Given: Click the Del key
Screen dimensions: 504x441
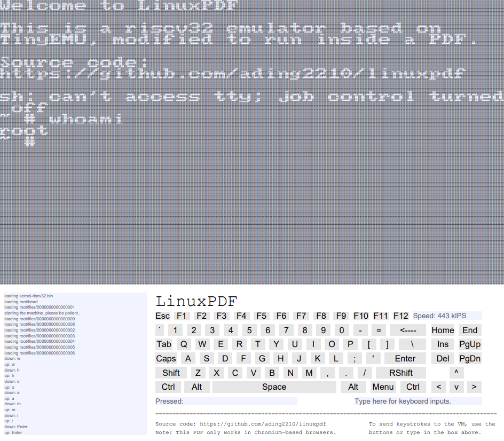Looking at the screenshot, I should pyautogui.click(x=443, y=358).
